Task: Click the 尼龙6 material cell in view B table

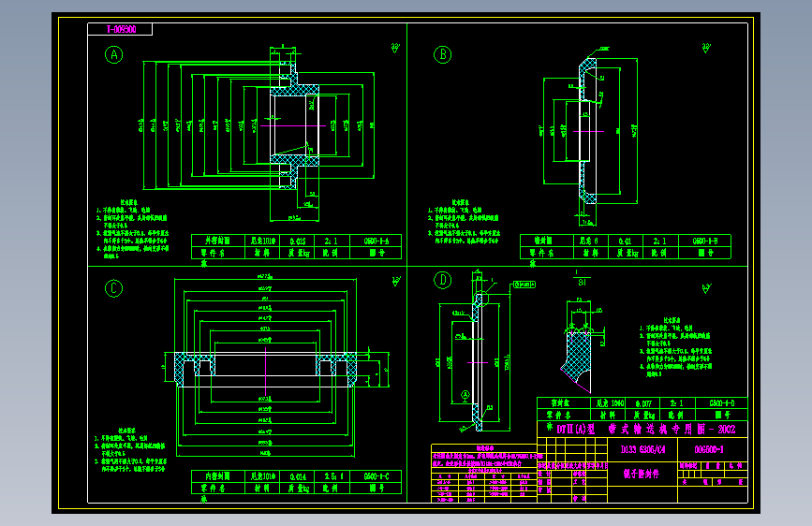Action: [589, 241]
